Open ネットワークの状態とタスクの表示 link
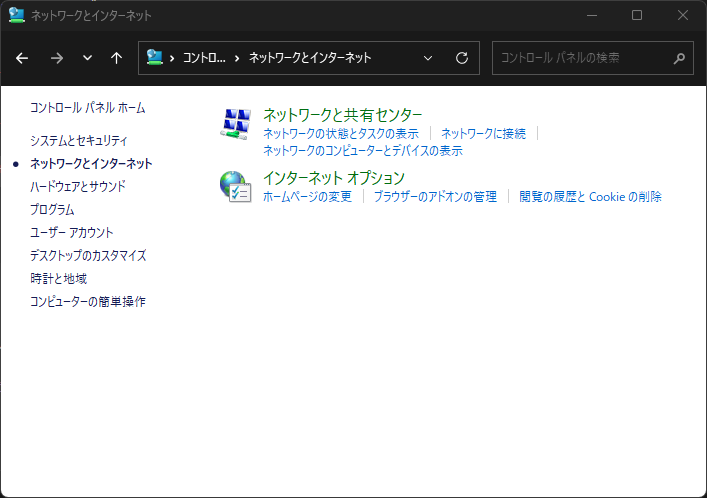 (341, 134)
